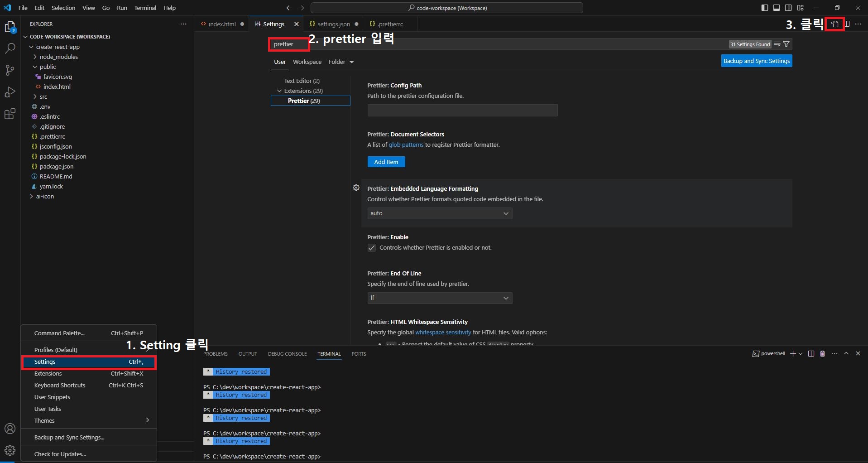Open the Terminal menu in menu bar

pyautogui.click(x=145, y=8)
